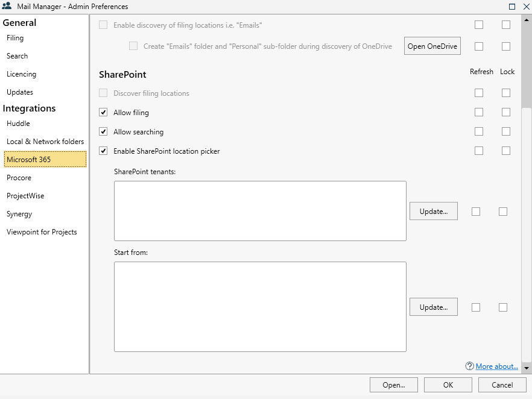This screenshot has width=532, height=399.
Task: Open the Huddle integration settings
Action: pos(18,124)
